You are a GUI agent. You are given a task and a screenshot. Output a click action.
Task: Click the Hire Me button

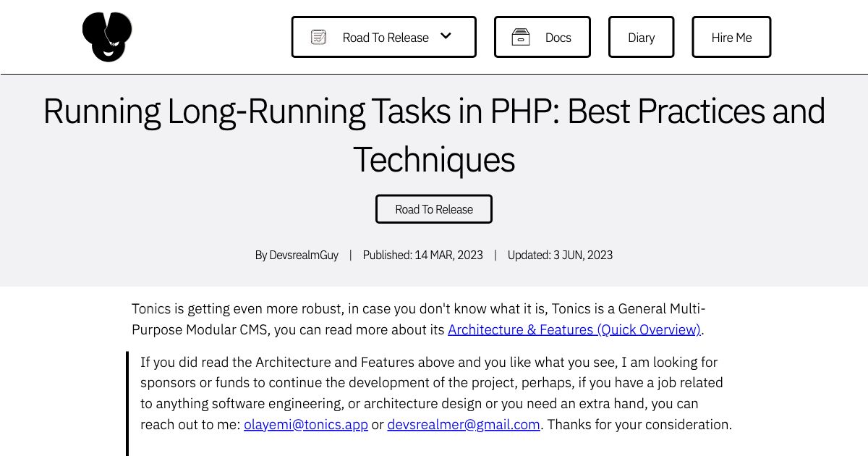tap(731, 37)
